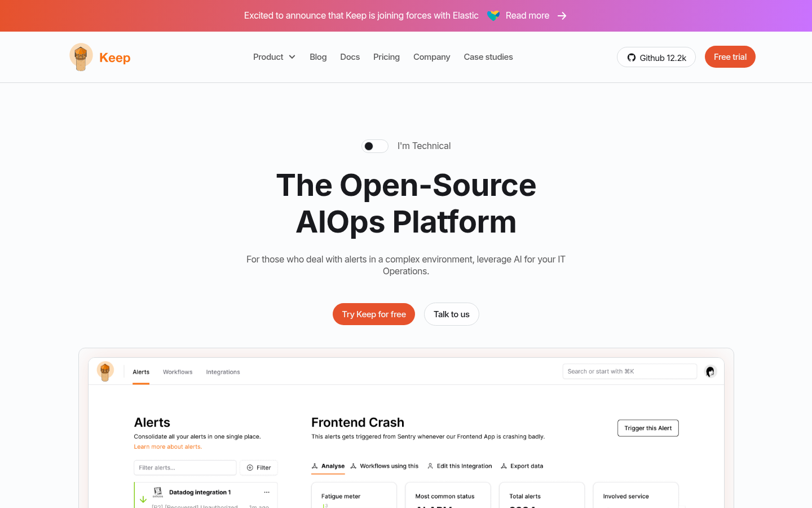Click the Analyse tab icon
812x508 pixels.
315,466
